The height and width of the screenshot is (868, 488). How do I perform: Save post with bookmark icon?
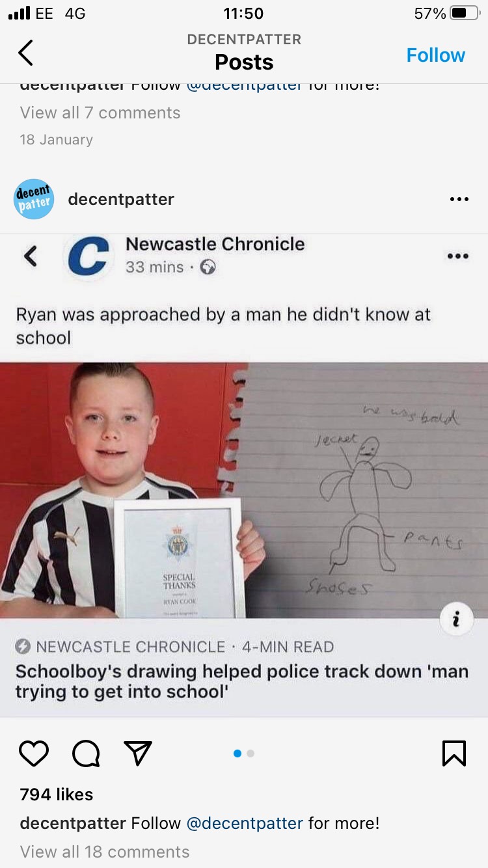tap(454, 753)
